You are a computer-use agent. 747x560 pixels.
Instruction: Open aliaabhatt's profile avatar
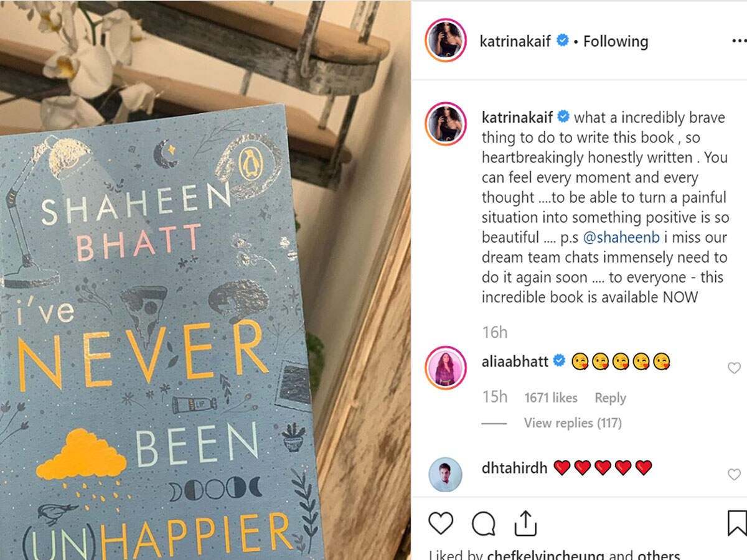tap(445, 368)
